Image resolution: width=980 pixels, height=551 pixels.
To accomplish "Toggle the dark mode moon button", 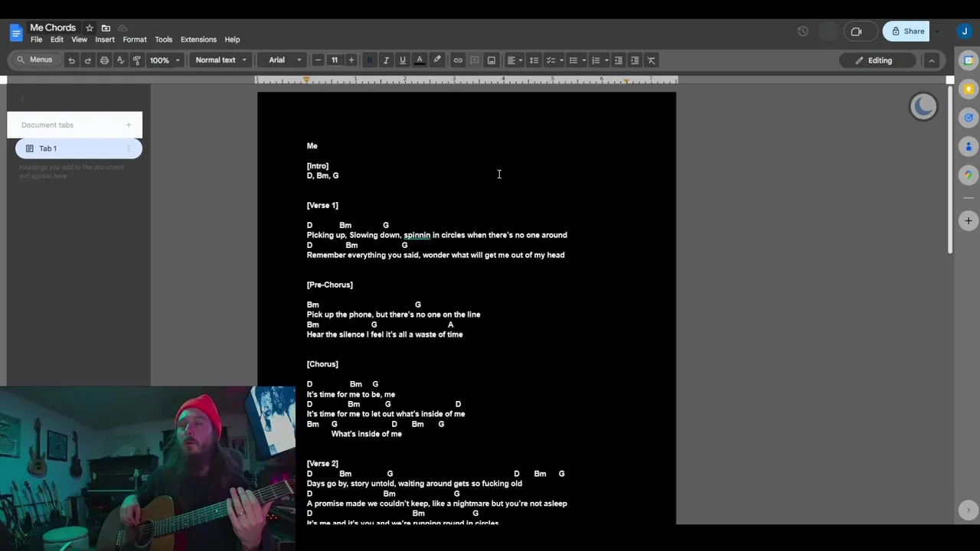I will coord(923,107).
